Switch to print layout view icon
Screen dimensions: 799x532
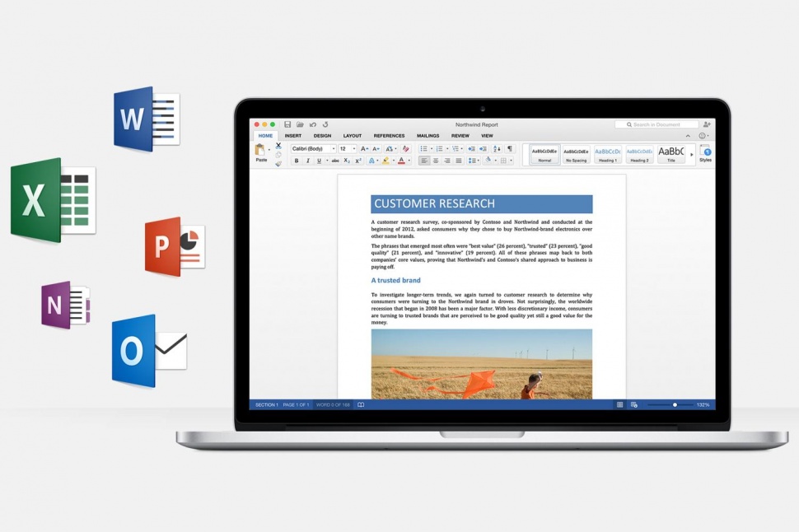[x=619, y=404]
